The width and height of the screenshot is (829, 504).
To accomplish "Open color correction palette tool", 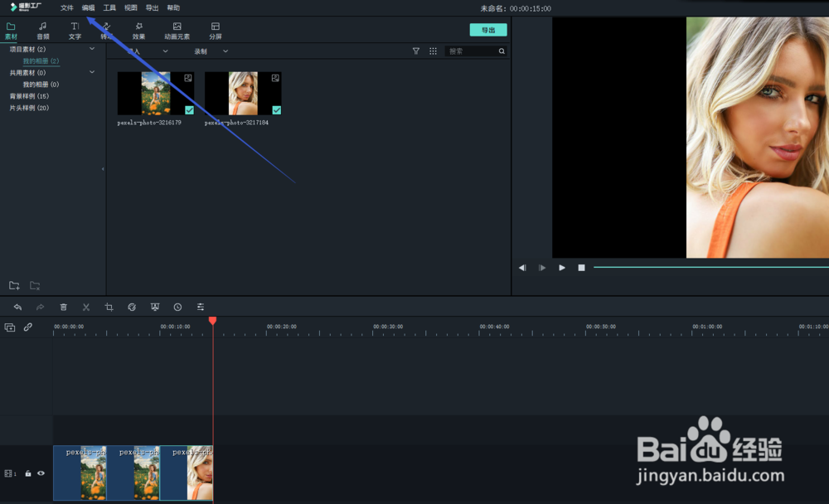I will coord(132,307).
